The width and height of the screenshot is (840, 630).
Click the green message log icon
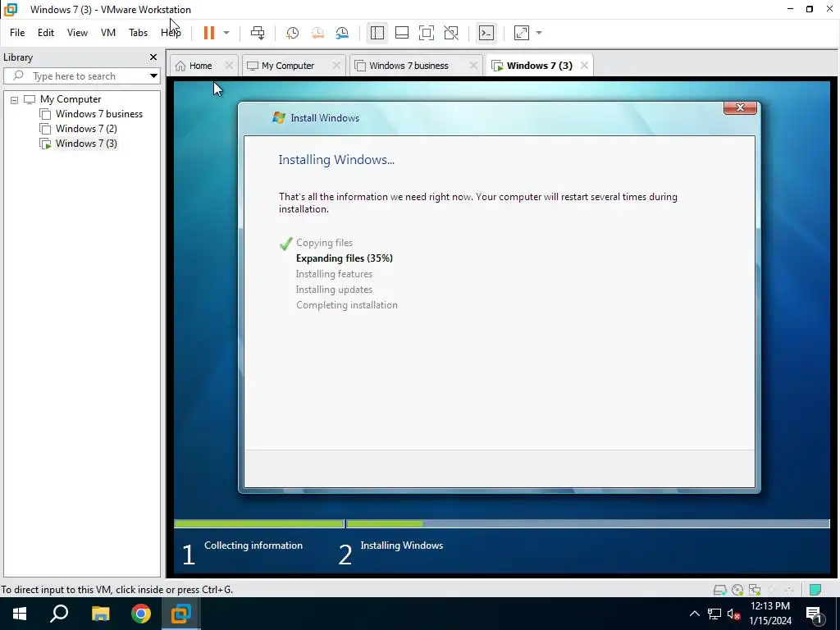815,590
